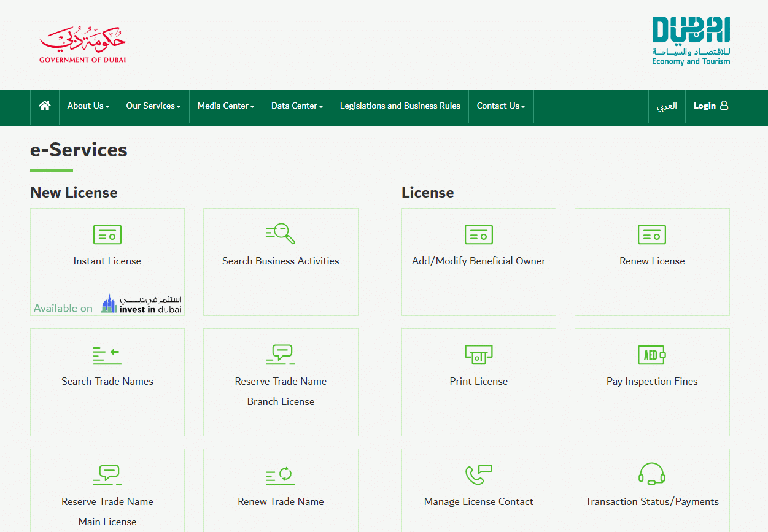Open the Manage License Contact phone icon
The width and height of the screenshot is (768, 532).
(478, 475)
